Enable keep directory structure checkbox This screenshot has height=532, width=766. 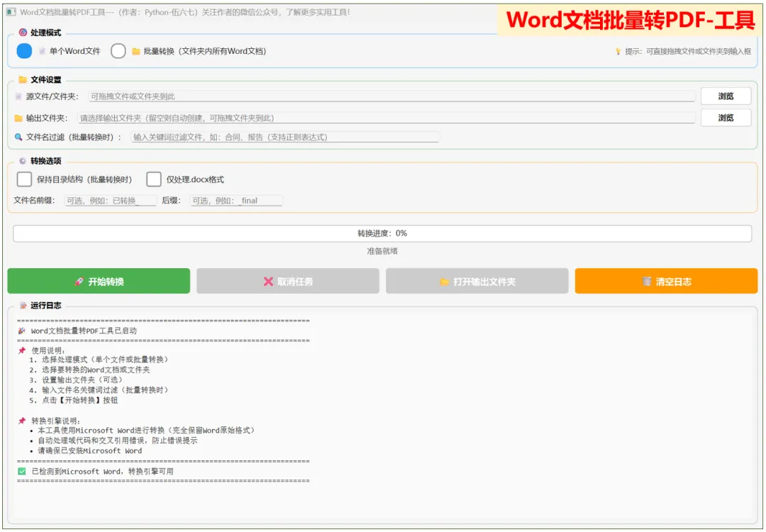pos(24,179)
